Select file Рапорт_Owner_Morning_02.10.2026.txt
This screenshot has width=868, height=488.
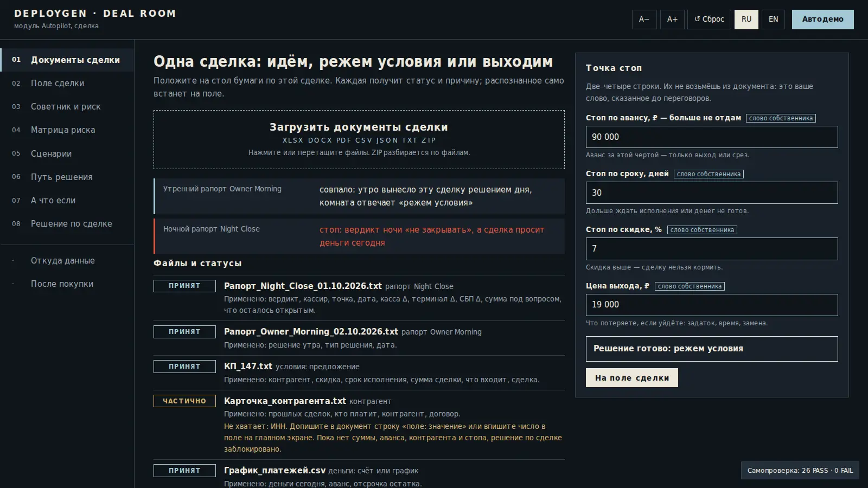(x=311, y=331)
